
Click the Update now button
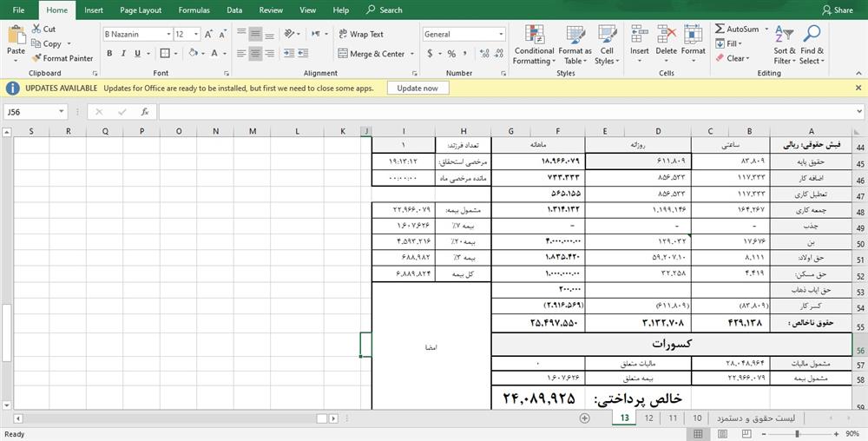[418, 89]
